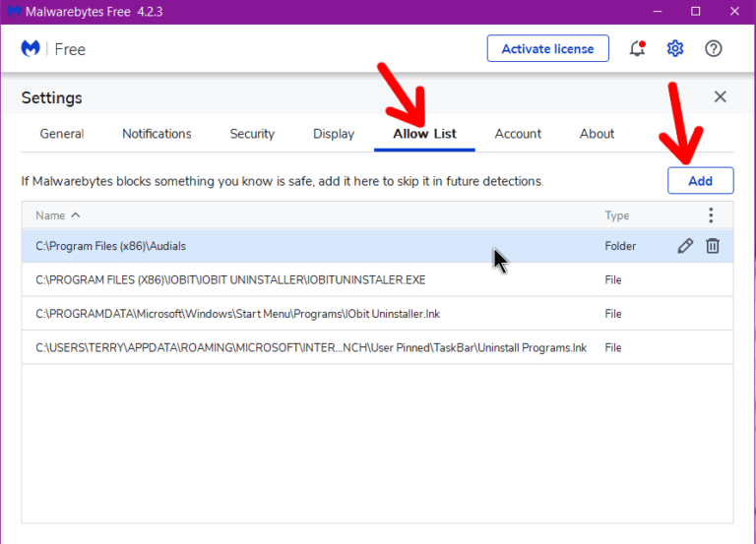View the About tab

point(597,134)
